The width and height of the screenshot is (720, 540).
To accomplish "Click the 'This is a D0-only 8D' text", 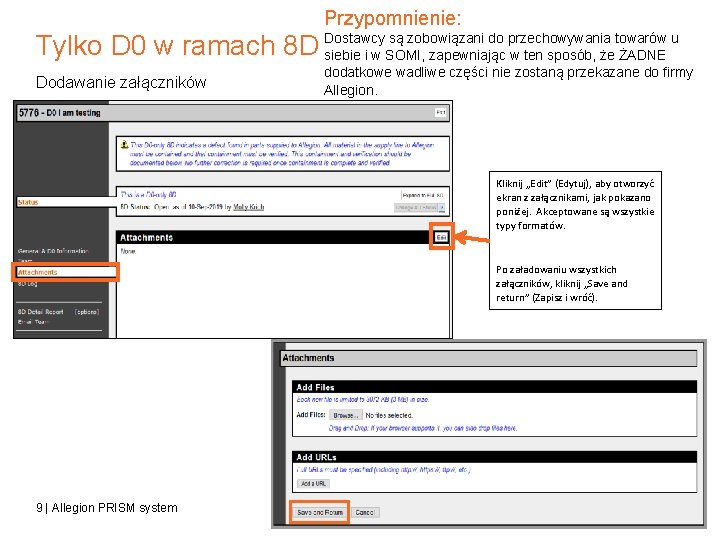I will point(148,194).
